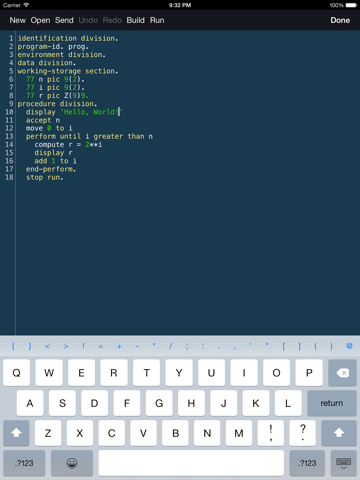This screenshot has height=480, width=360.
Task: Tap Done to finish editing
Action: pyautogui.click(x=340, y=20)
